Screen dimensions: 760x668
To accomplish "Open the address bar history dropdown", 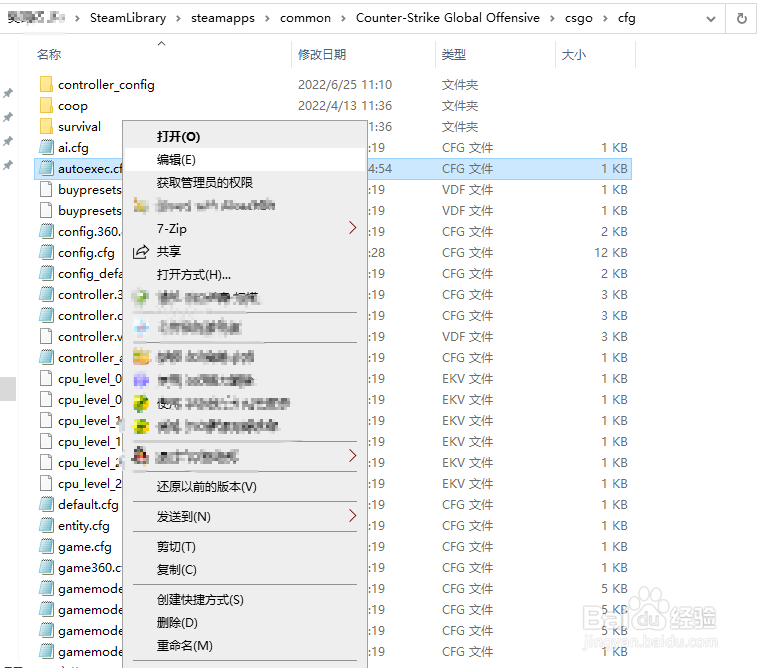I will 711,19.
